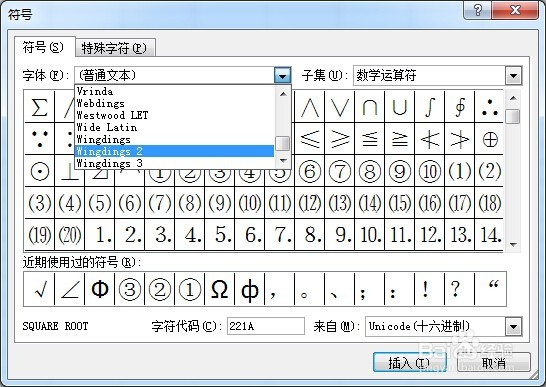
Task: Select the not-less-than symbol
Action: tap(430, 139)
